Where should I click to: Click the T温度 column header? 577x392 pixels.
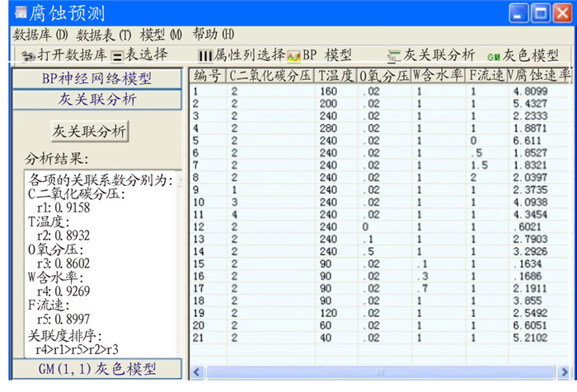tap(335, 76)
